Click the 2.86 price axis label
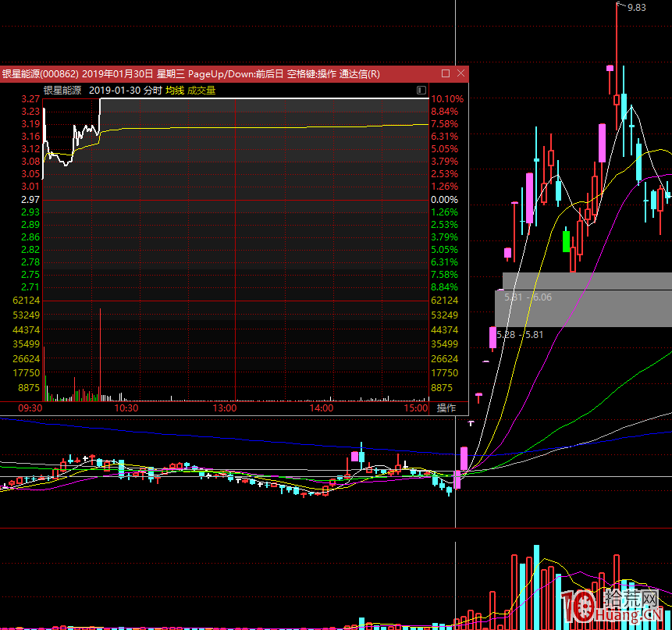Viewport: 672px width, 630px height. pos(30,237)
